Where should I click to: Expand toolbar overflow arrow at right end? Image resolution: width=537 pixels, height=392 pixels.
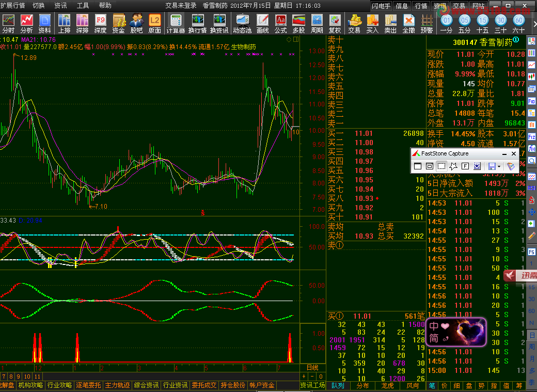tap(535, 24)
